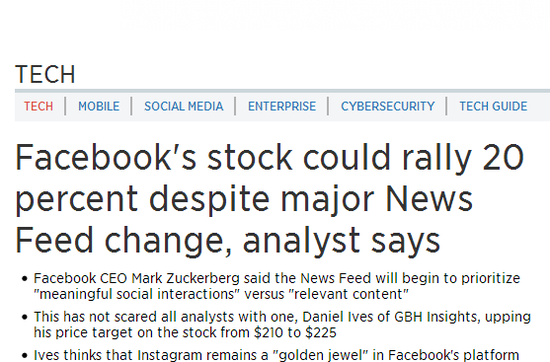550x362 pixels.
Task: Click 'GBH Insights' in the second bullet
Action: pos(436,317)
